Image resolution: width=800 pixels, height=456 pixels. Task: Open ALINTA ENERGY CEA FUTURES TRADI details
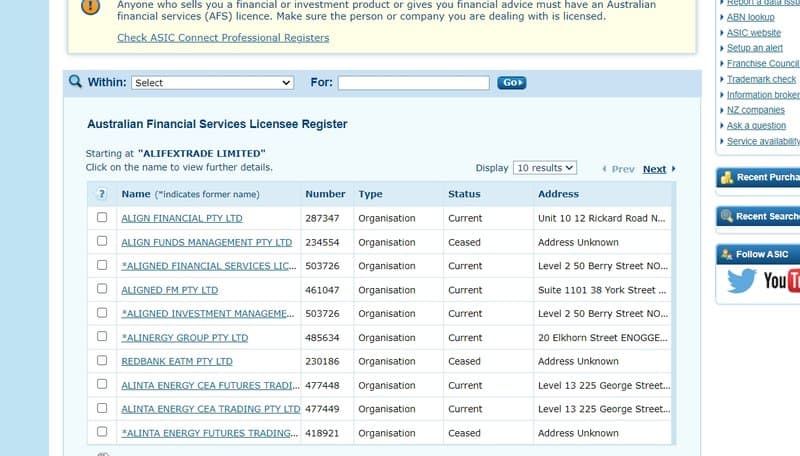tap(211, 386)
